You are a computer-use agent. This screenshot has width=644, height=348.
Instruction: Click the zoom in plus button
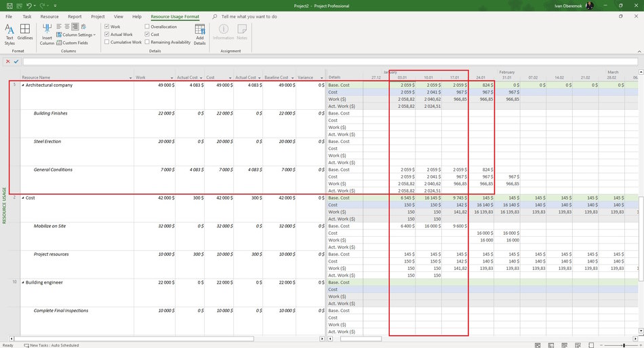pos(641,345)
